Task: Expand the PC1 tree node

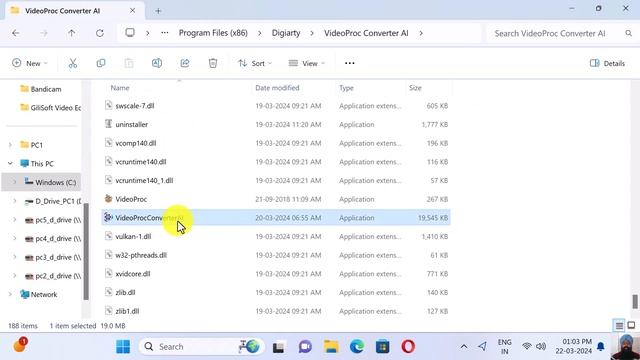Action: tap(10, 145)
